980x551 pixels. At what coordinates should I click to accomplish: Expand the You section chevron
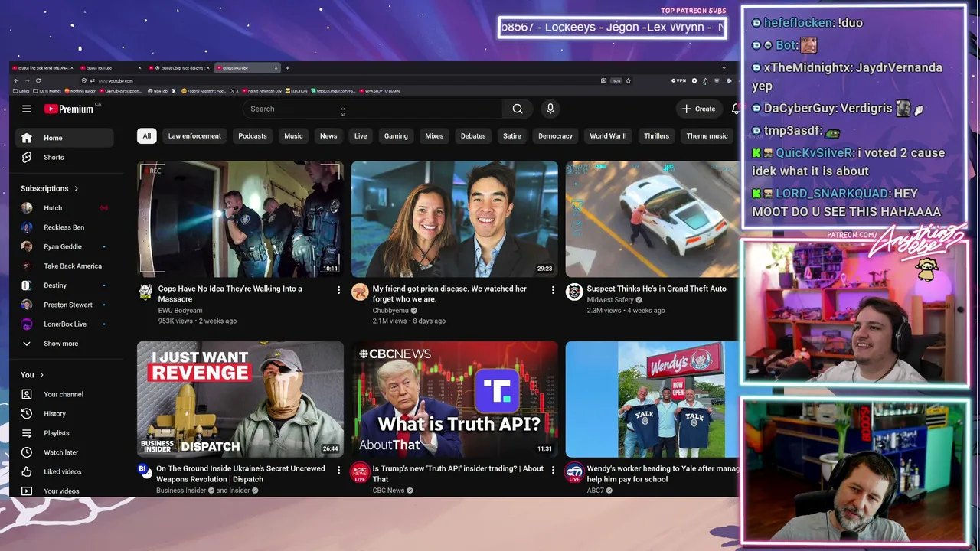(41, 375)
